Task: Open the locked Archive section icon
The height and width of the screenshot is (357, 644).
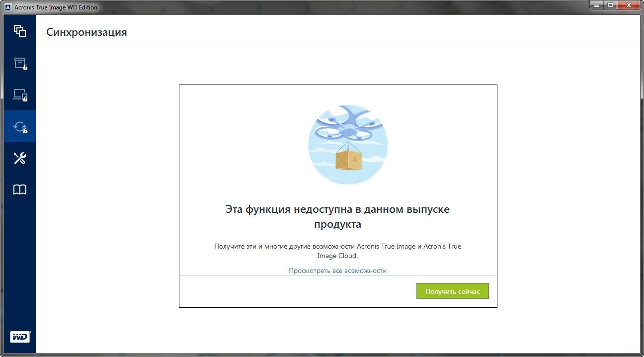Action: click(20, 63)
